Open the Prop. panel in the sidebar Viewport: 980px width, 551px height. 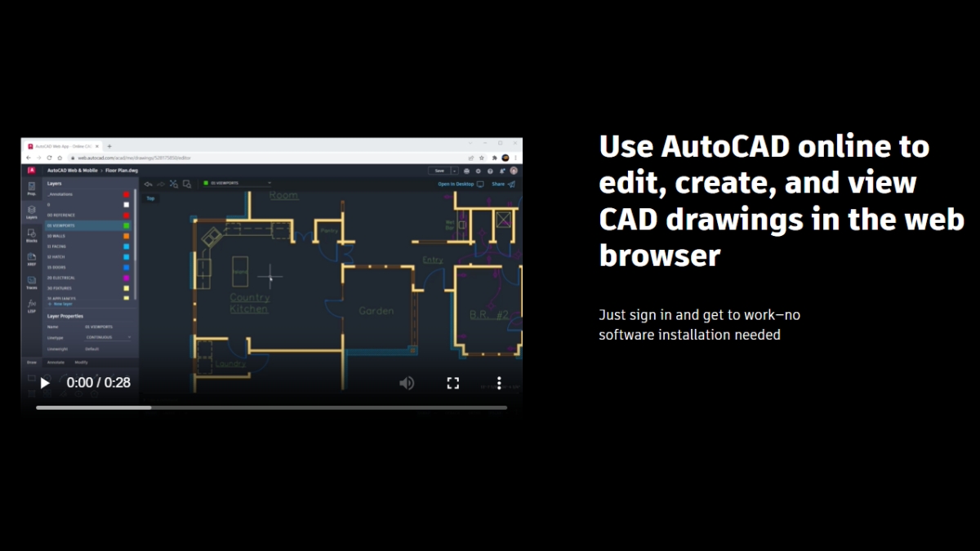pos(31,188)
